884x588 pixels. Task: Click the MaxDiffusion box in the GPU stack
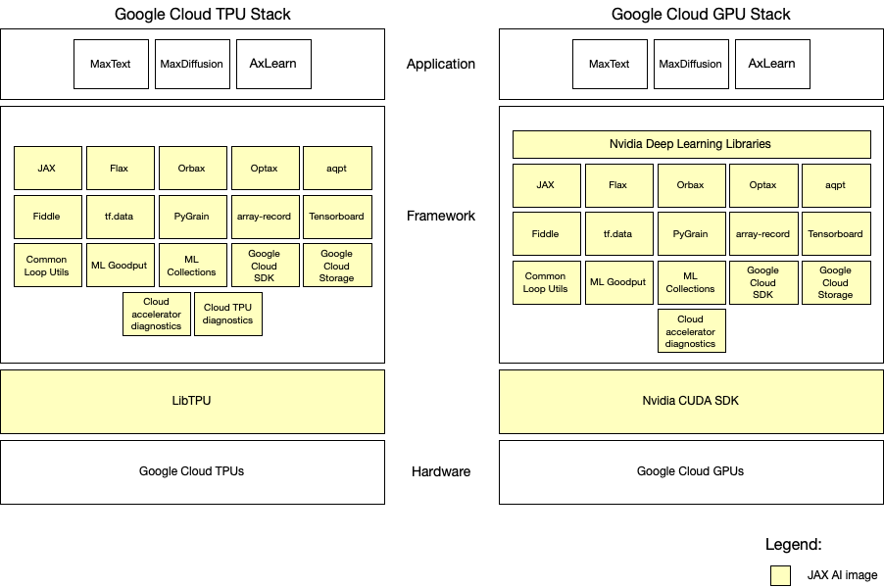click(x=691, y=64)
